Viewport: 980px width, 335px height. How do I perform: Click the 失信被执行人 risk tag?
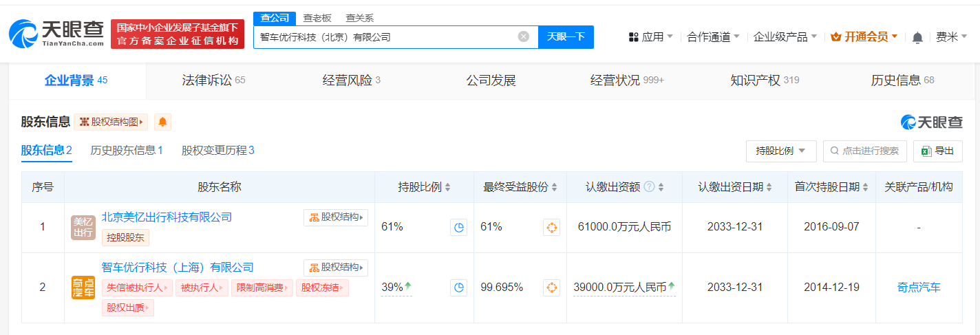(x=136, y=288)
